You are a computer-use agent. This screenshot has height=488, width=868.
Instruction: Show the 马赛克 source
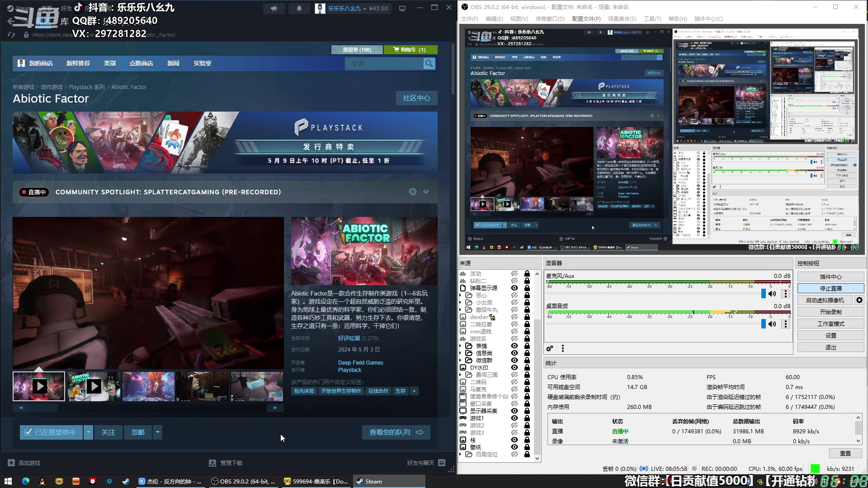coord(514,389)
